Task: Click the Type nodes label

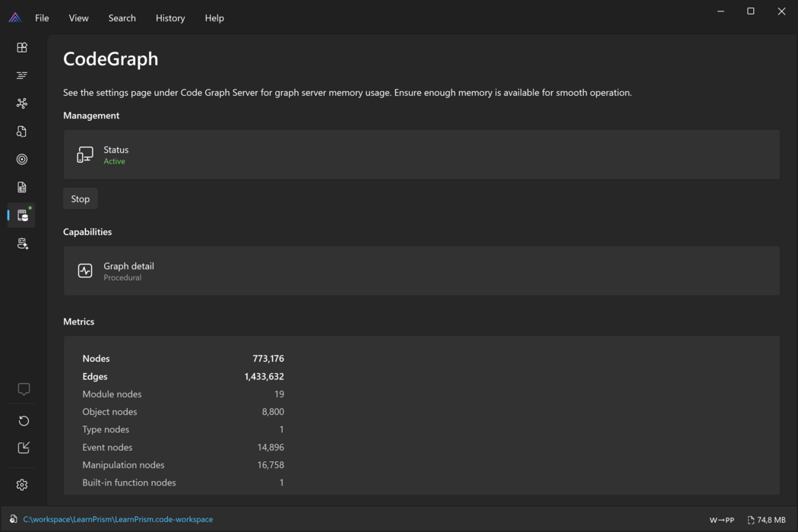Action: (106, 429)
